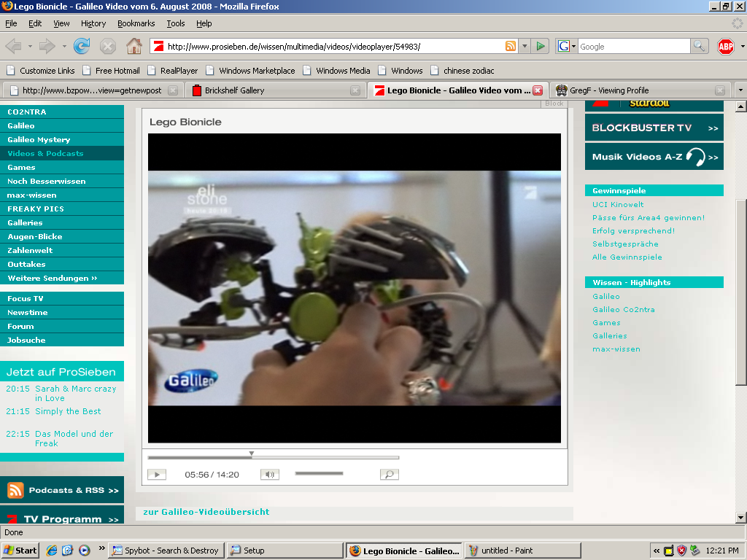Click the page vertical scrollbar down arrow

coord(740,518)
